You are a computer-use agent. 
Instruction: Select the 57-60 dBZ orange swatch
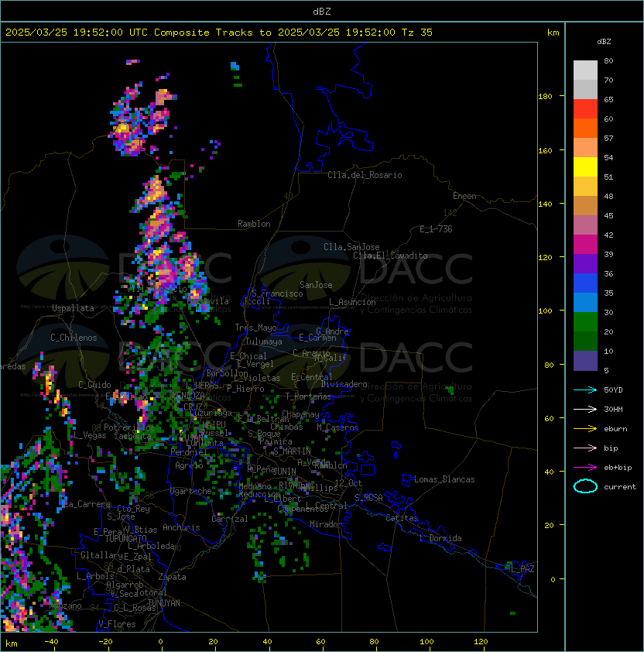click(585, 128)
